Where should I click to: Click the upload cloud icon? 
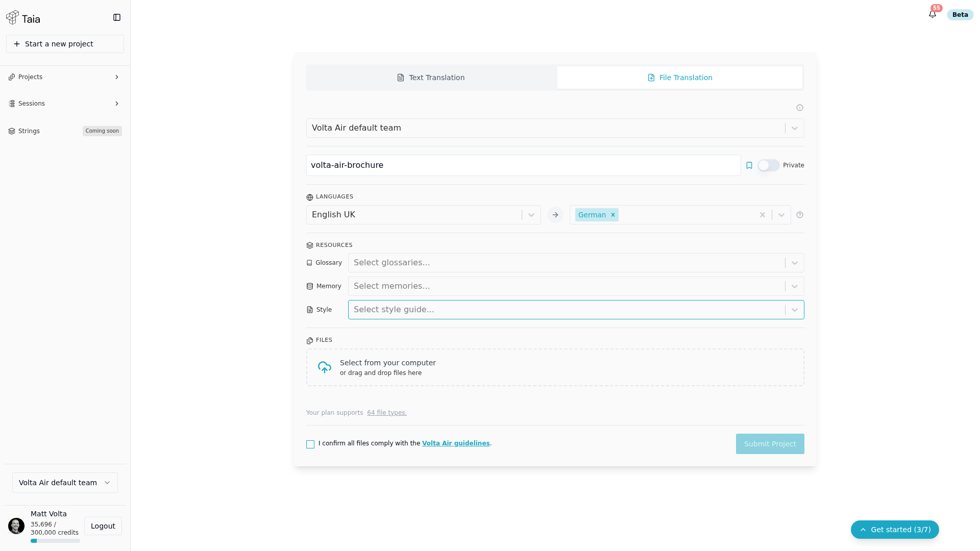coord(325,367)
